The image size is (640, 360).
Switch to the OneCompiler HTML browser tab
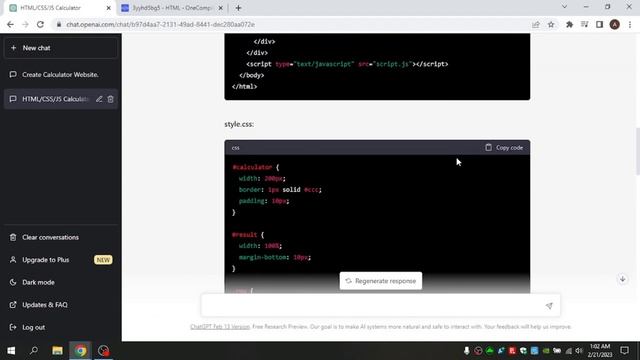171,8
